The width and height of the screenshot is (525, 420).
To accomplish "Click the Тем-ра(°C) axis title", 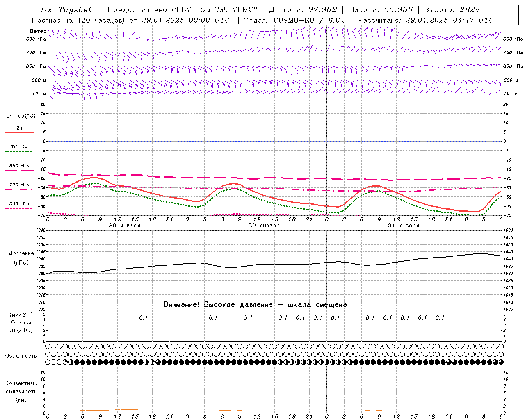I will 19,116.
